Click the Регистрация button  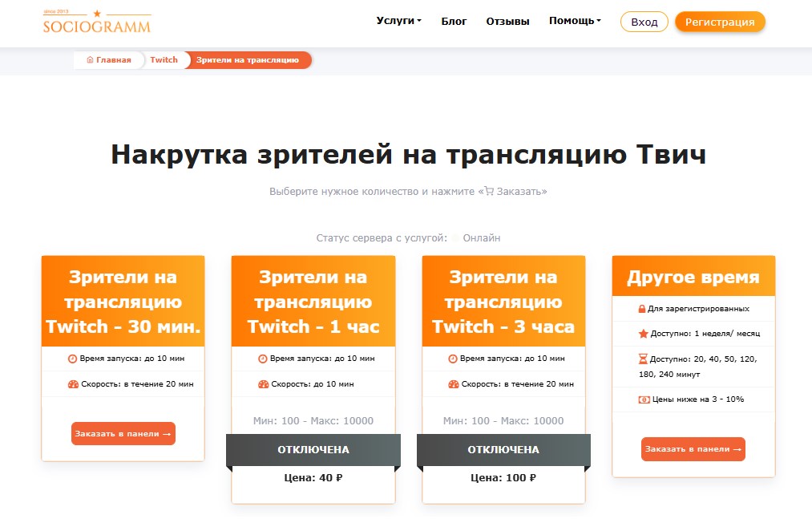(x=720, y=22)
